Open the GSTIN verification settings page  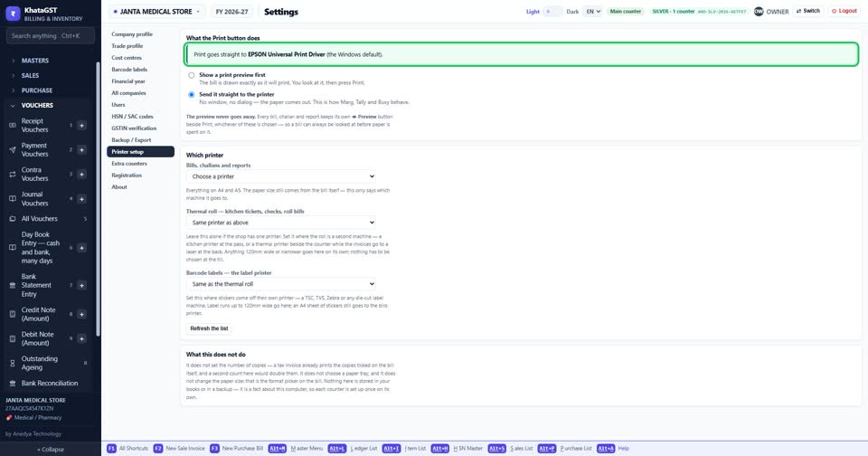[134, 128]
